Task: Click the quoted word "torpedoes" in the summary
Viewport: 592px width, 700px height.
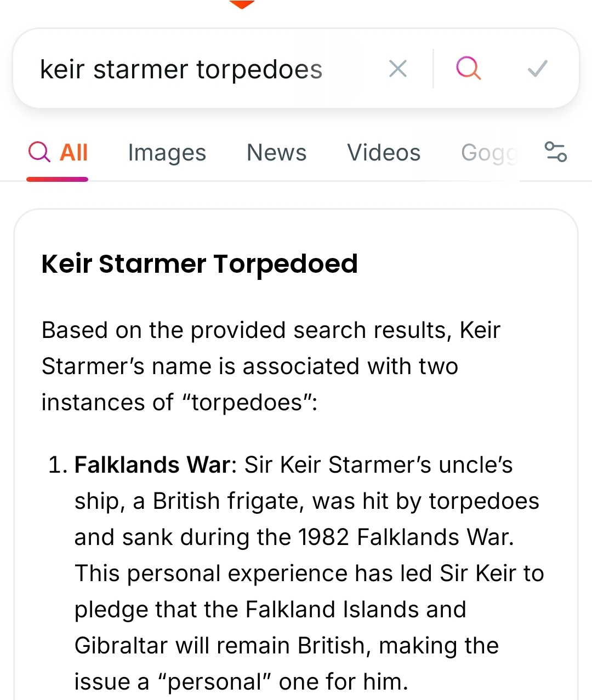Action: pos(247,403)
